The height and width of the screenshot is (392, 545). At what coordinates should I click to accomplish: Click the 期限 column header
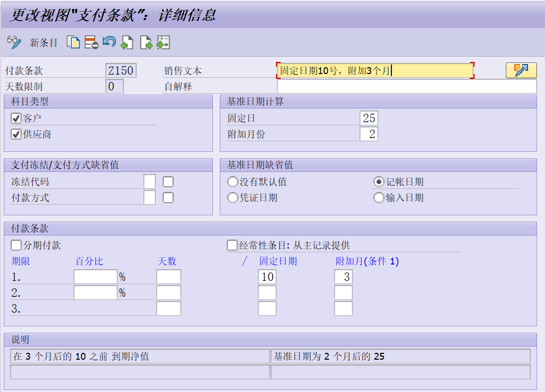pyautogui.click(x=21, y=261)
